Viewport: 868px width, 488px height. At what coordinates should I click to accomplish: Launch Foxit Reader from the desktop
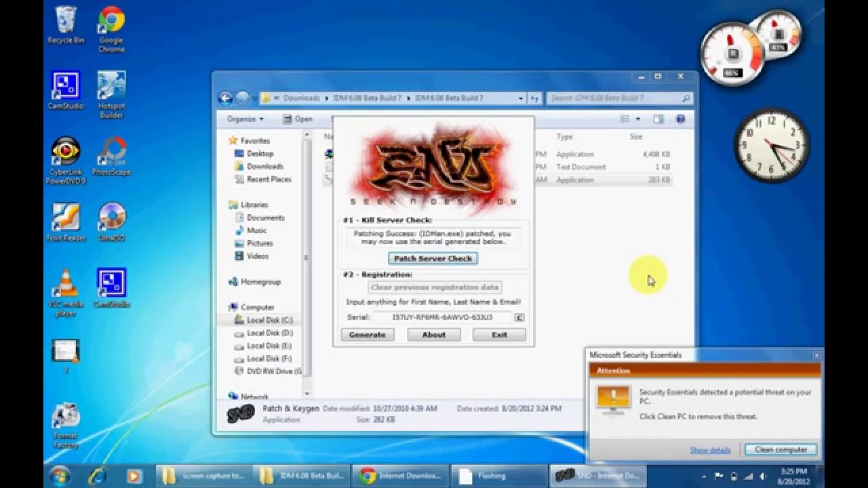pos(66,222)
